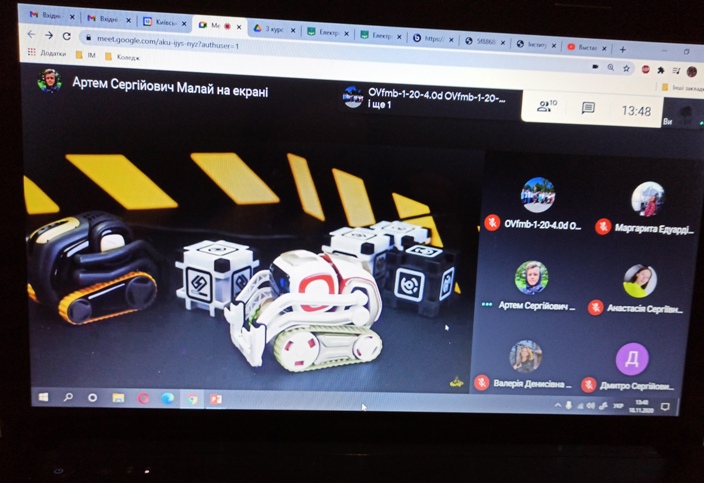The width and height of the screenshot is (704, 483).
Task: Switch to the YouTube browser tab
Action: pos(587,47)
